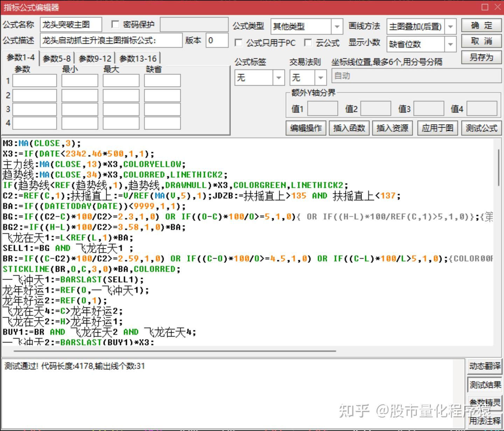This screenshot has height=431, width=504.
Task: Focus the 坐标线位置 field showing 自动
Action: point(416,76)
